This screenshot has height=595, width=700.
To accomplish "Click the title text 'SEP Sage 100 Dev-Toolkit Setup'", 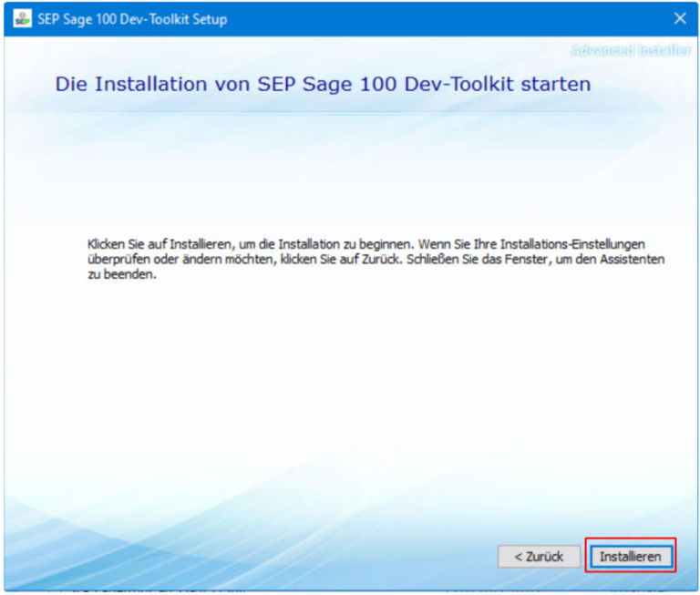I will click(131, 19).
